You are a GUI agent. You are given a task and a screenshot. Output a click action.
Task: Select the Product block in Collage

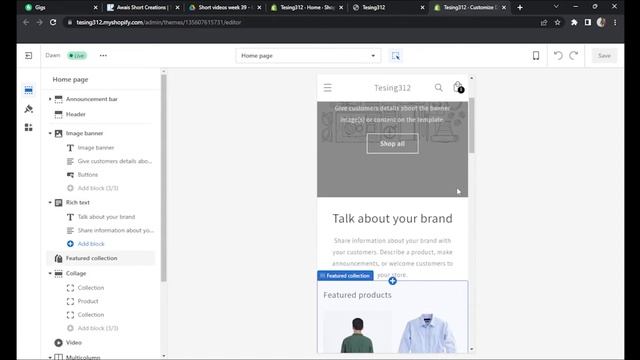coord(88,301)
